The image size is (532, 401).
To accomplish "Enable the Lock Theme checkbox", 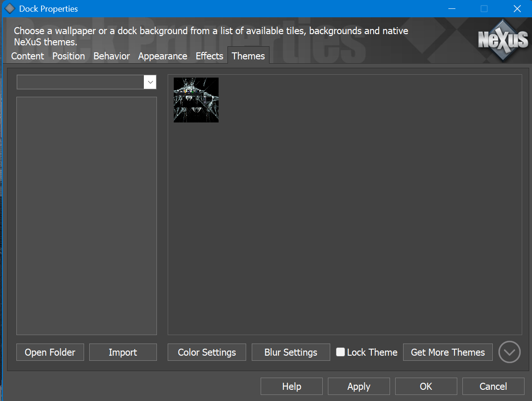I will tap(340, 352).
